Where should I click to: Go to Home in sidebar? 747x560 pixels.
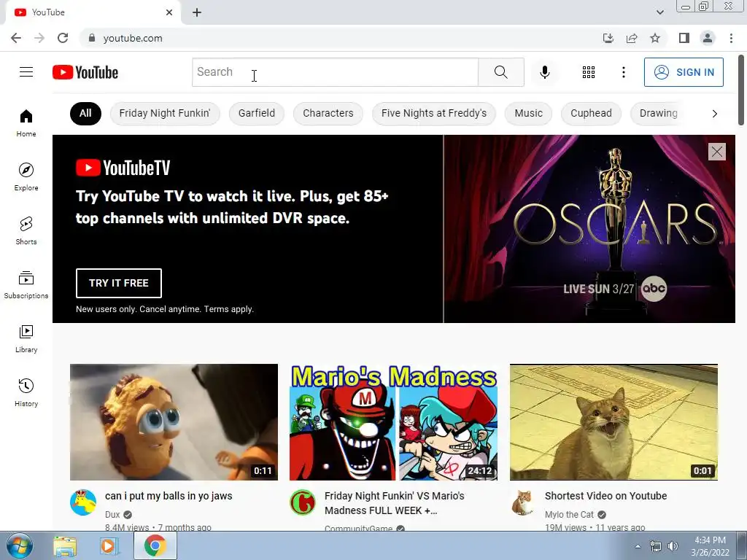(x=26, y=122)
